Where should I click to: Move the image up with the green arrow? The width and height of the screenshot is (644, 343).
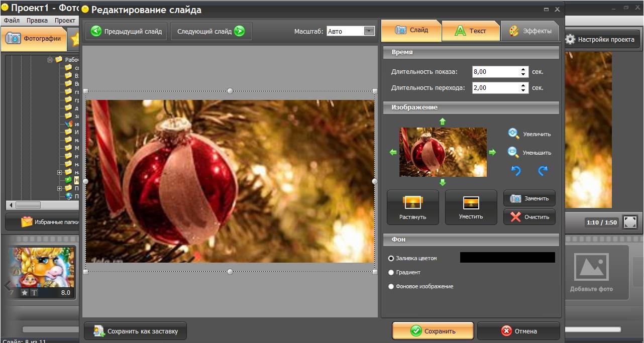point(443,121)
